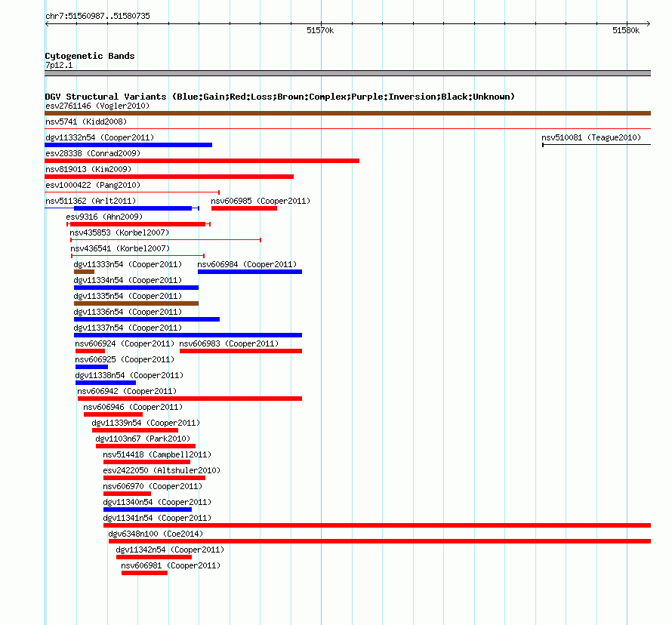Image resolution: width=672 pixels, height=625 pixels.
Task: Click the dgv11336n54 (Cooper2011) label
Action: pos(128,312)
